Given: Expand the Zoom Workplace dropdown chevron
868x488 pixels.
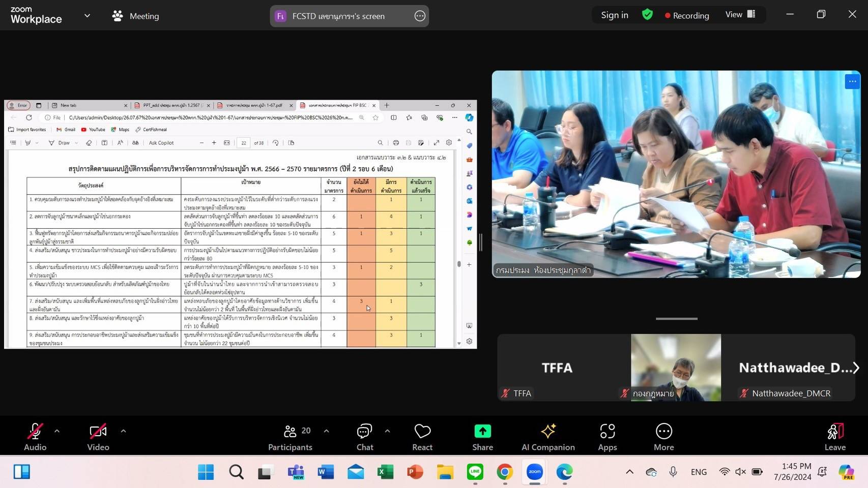Looking at the screenshot, I should [87, 16].
